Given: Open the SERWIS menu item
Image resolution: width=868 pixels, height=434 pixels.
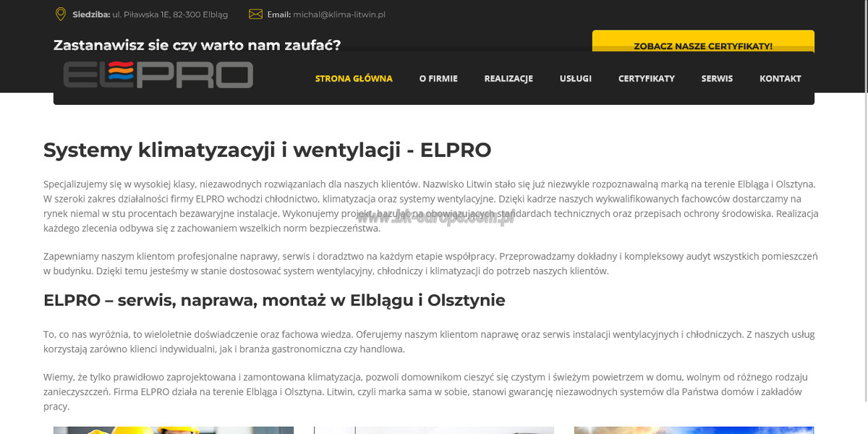Looking at the screenshot, I should click(717, 78).
